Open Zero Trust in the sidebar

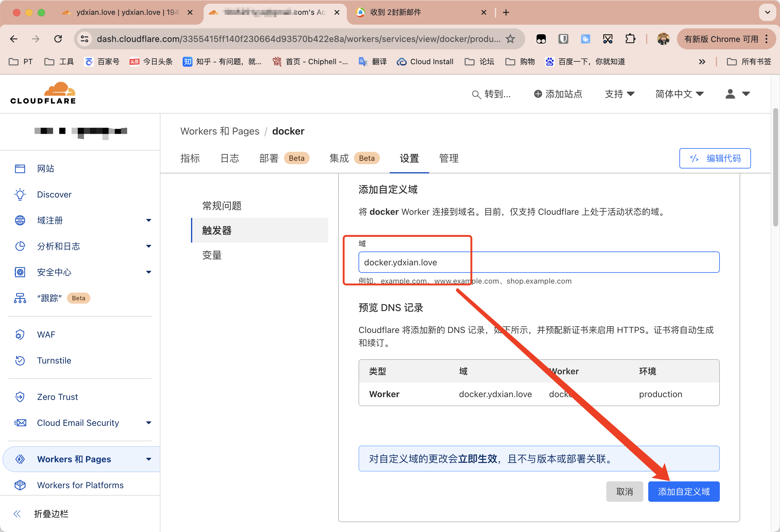57,397
